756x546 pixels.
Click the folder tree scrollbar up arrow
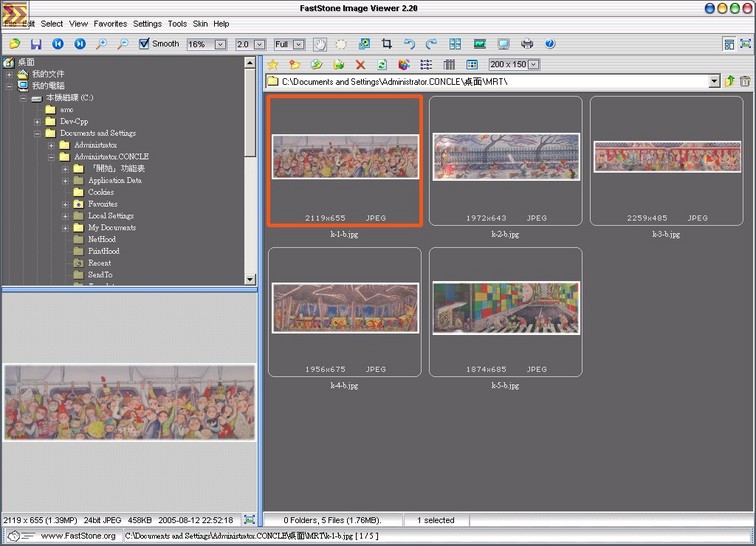click(x=250, y=63)
